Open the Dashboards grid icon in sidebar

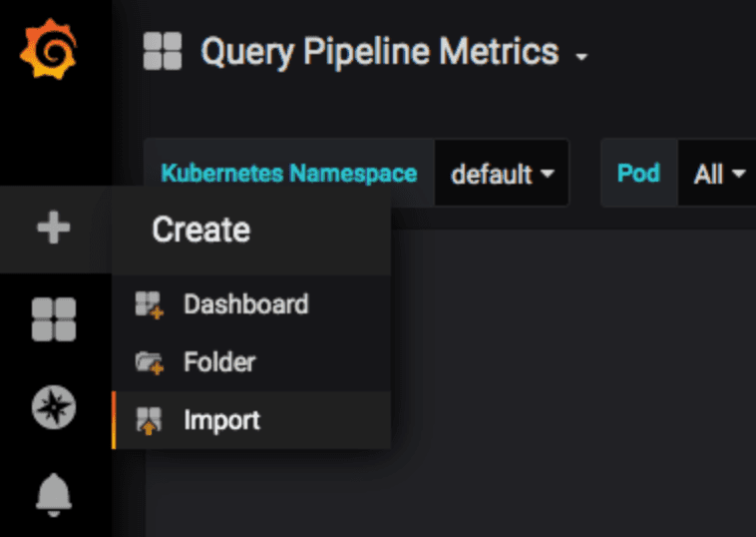(54, 319)
